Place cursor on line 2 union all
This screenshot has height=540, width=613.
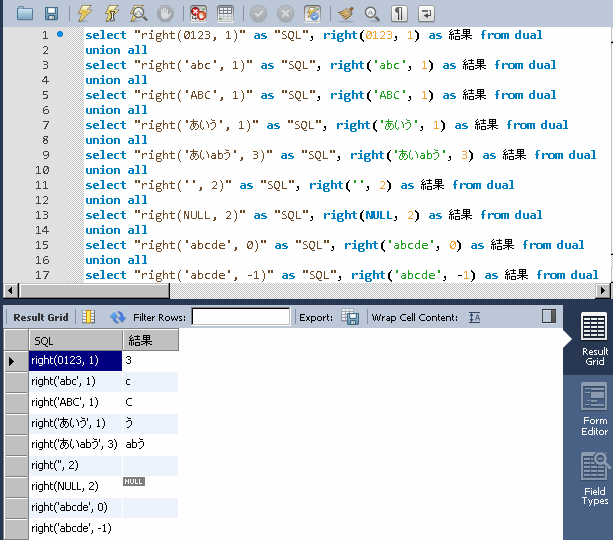pos(116,50)
